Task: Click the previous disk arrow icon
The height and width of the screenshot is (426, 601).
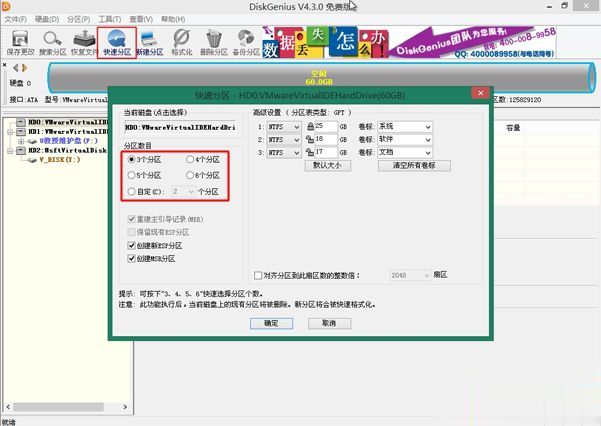Action: 16,68
